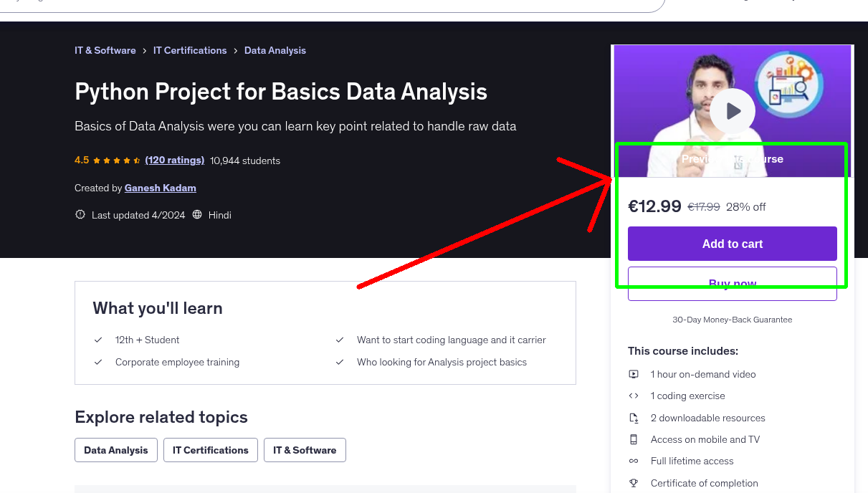Play the course preview video
Viewport: 868px width, 493px height.
(x=733, y=111)
